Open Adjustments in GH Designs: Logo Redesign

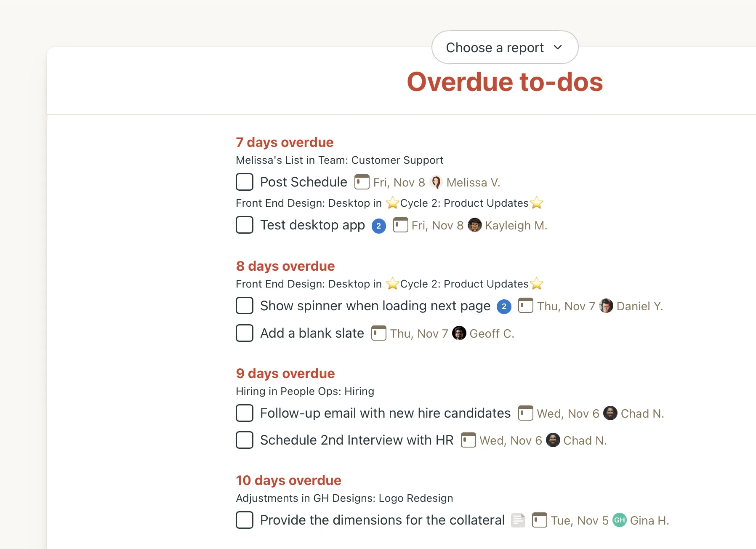point(344,498)
